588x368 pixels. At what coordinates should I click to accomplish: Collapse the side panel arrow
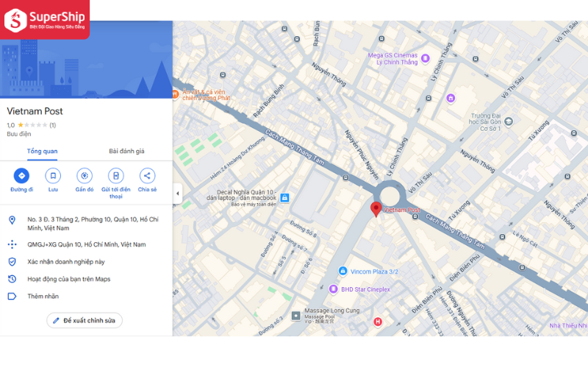(x=177, y=194)
